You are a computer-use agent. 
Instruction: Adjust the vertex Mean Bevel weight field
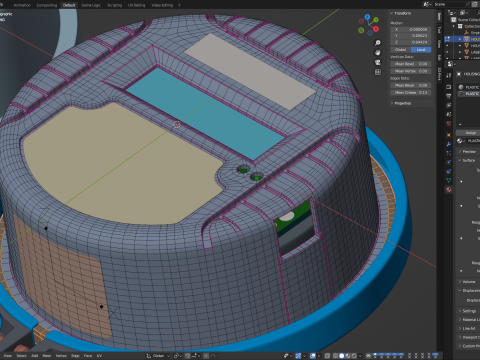411,64
